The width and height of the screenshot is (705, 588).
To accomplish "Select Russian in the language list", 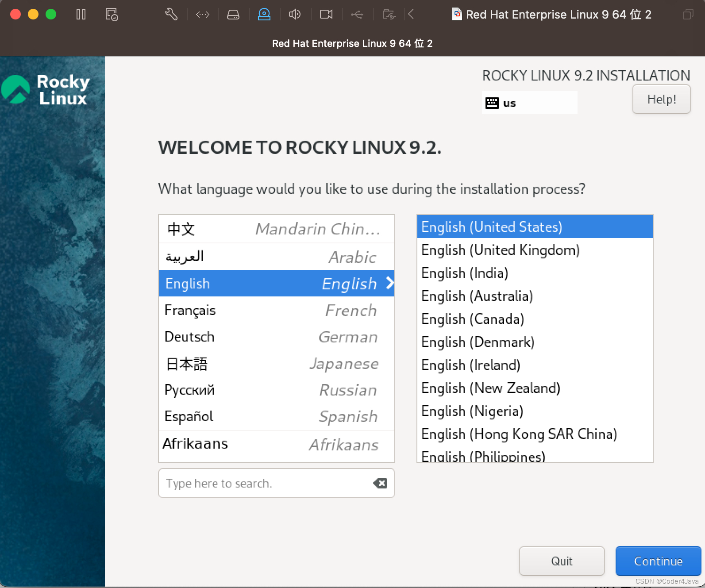I will pyautogui.click(x=277, y=390).
